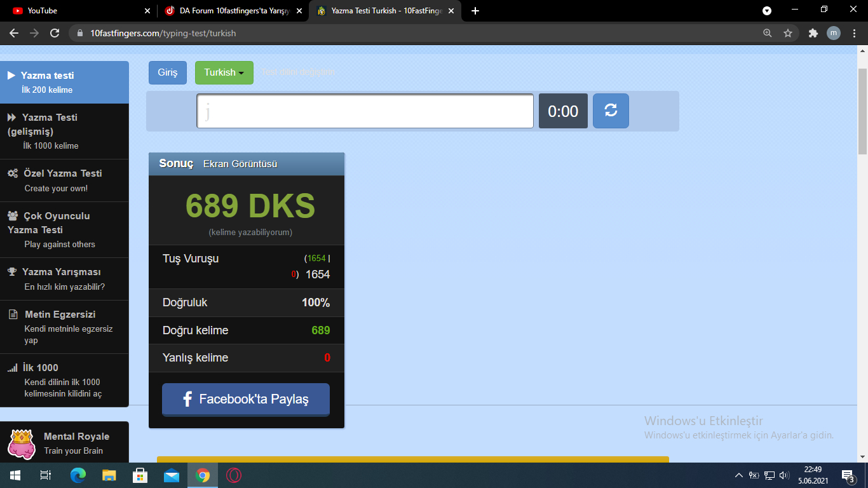Open Çok Oyunculu Yazma Testi
Viewport: 868px width, 488px height.
coord(64,230)
